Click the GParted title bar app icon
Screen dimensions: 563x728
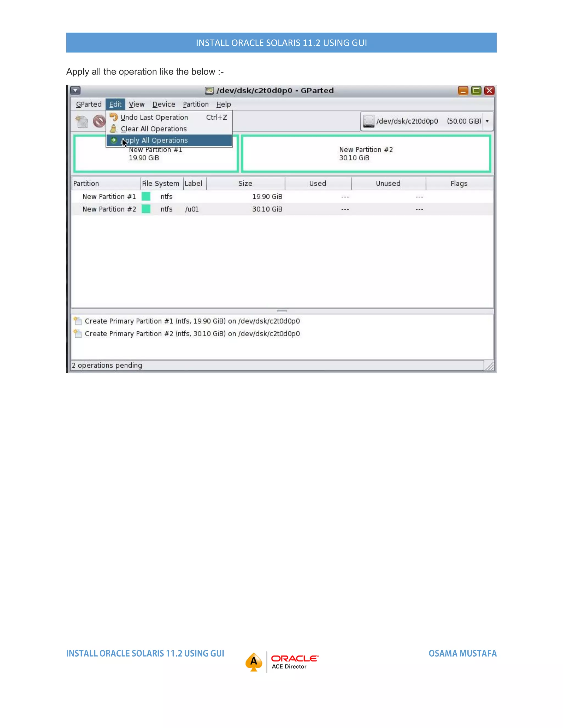tap(209, 91)
